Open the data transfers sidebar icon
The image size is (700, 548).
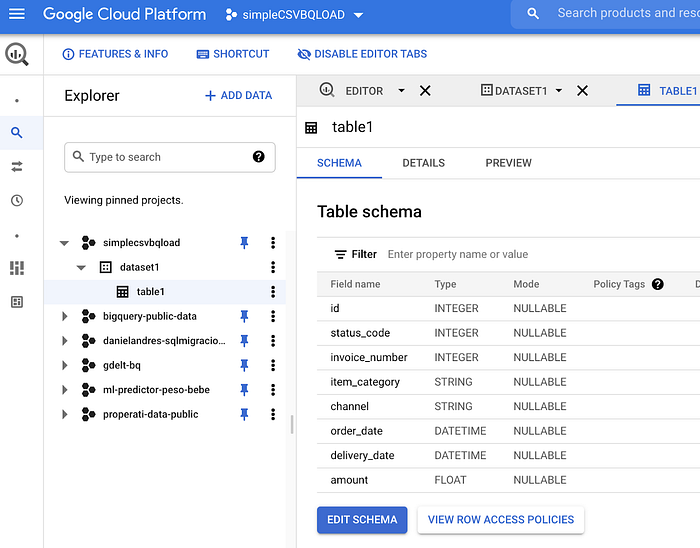click(x=17, y=166)
